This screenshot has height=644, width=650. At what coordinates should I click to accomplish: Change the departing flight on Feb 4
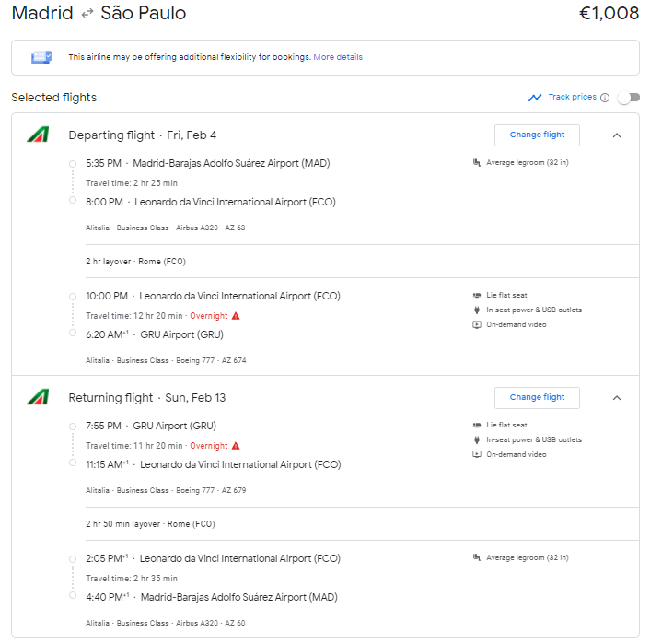(537, 135)
